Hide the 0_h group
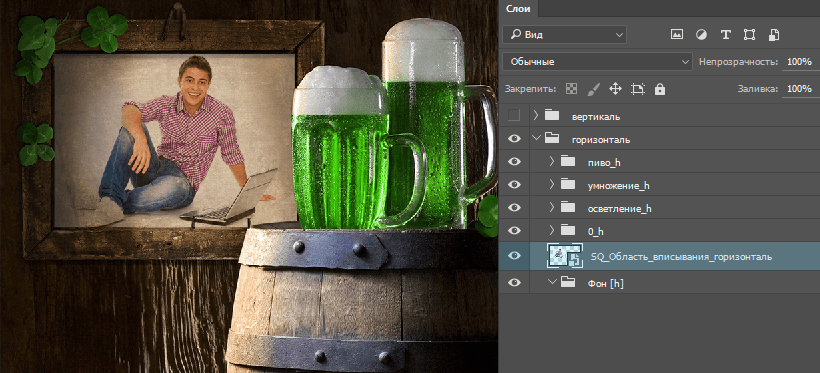This screenshot has width=820, height=373. [x=515, y=230]
